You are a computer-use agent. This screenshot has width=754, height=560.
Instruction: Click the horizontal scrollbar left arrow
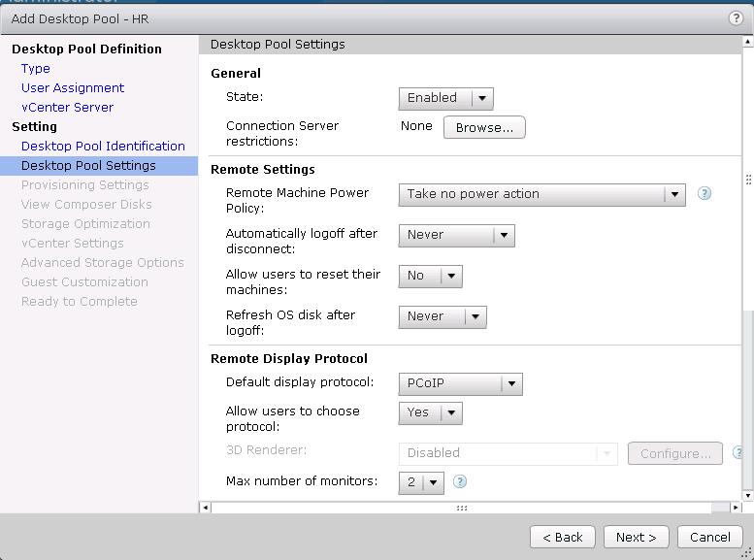coord(205,508)
